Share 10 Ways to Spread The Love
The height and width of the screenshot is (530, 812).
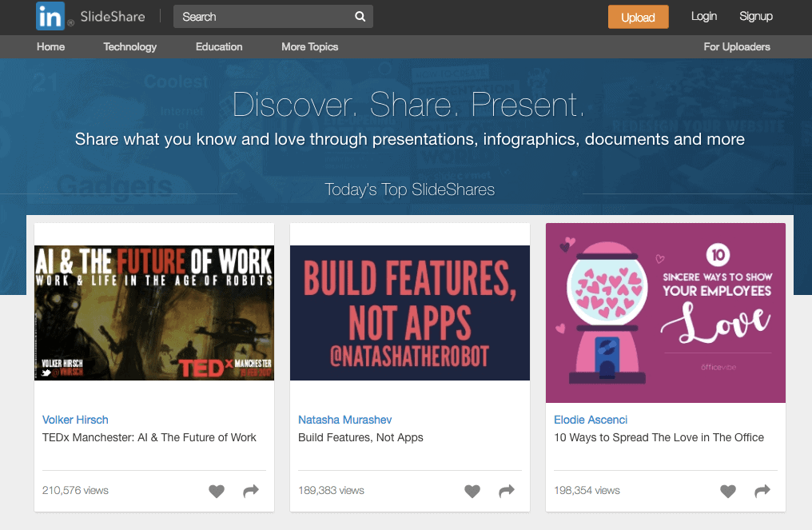[762, 491]
